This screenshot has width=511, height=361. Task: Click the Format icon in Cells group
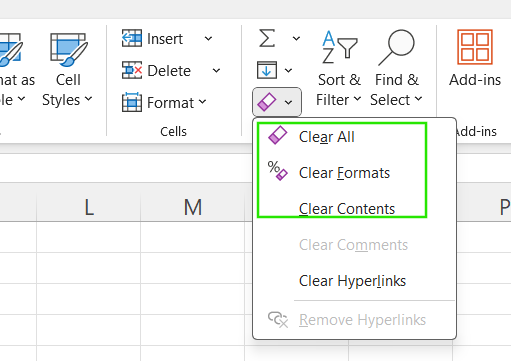tap(132, 102)
